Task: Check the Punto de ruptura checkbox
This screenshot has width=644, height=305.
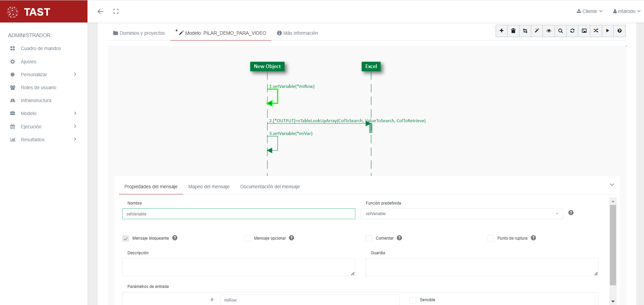Action: [490, 238]
